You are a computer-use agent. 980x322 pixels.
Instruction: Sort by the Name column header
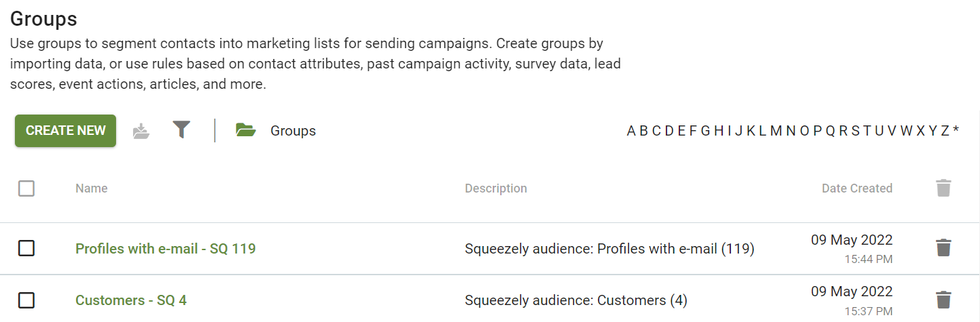(x=92, y=188)
